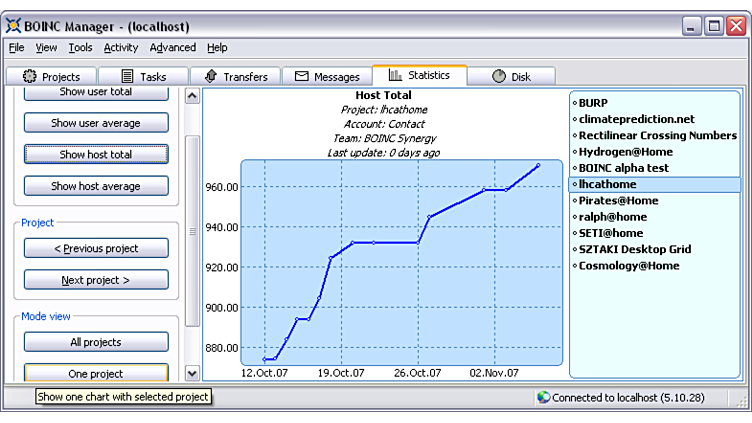Click the Messages tab envelope icon
This screenshot has width=752, height=423.
[301, 77]
